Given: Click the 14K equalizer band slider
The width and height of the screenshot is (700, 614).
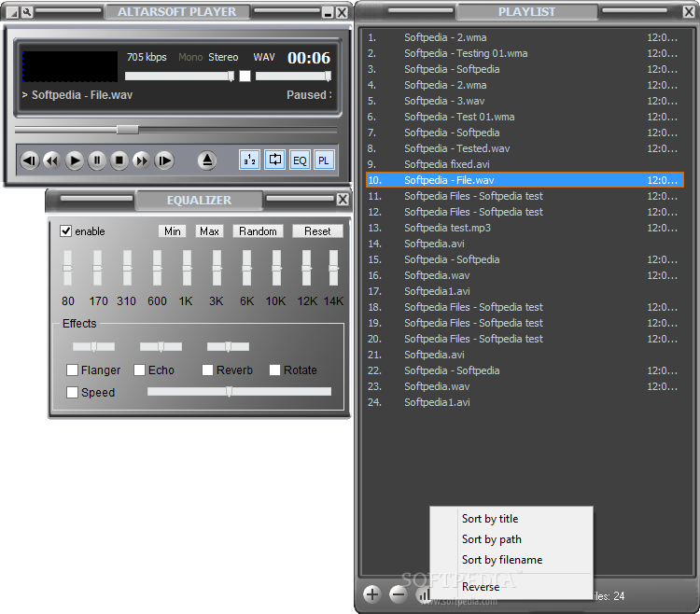Looking at the screenshot, I should [x=333, y=268].
